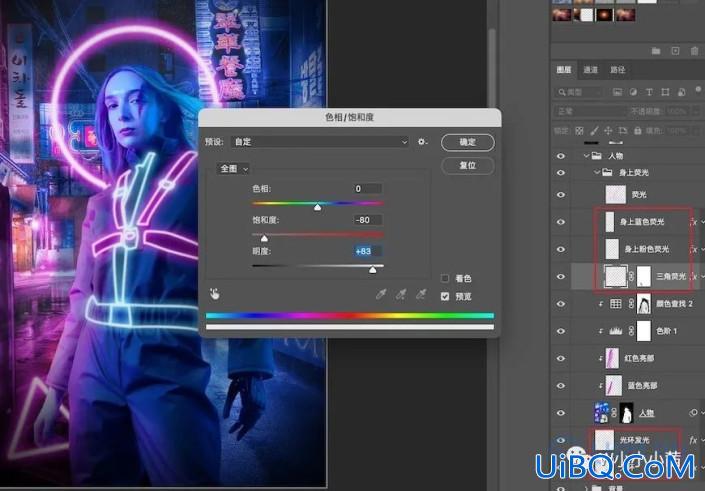Screen dimensions: 705x491
Task: Hide the 色阶 1 adjustment layer
Action: (x=561, y=331)
